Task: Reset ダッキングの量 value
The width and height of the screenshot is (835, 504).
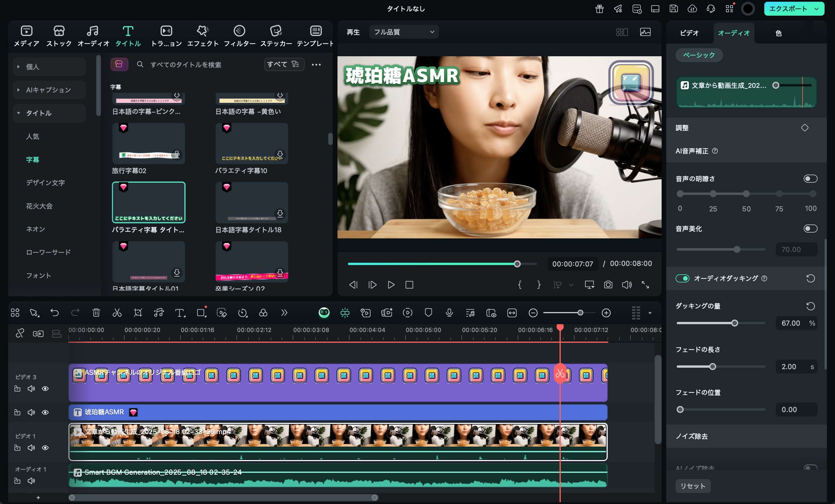Action: pos(810,306)
